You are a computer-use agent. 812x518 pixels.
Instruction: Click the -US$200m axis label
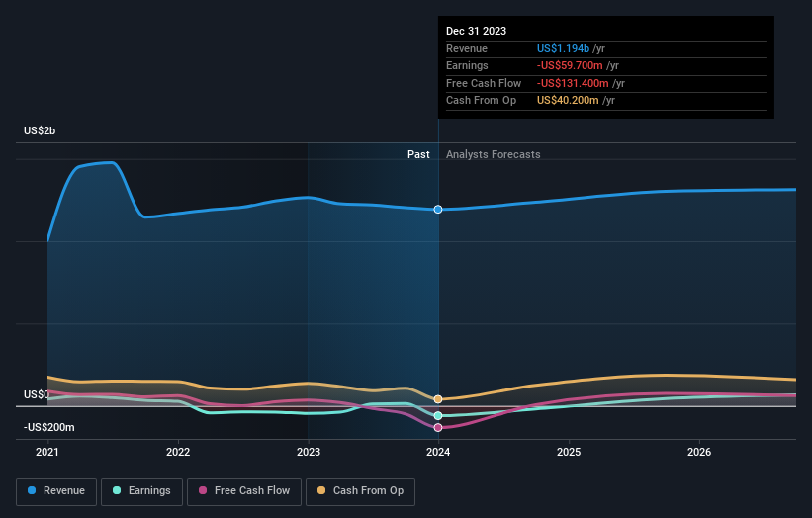[49, 427]
